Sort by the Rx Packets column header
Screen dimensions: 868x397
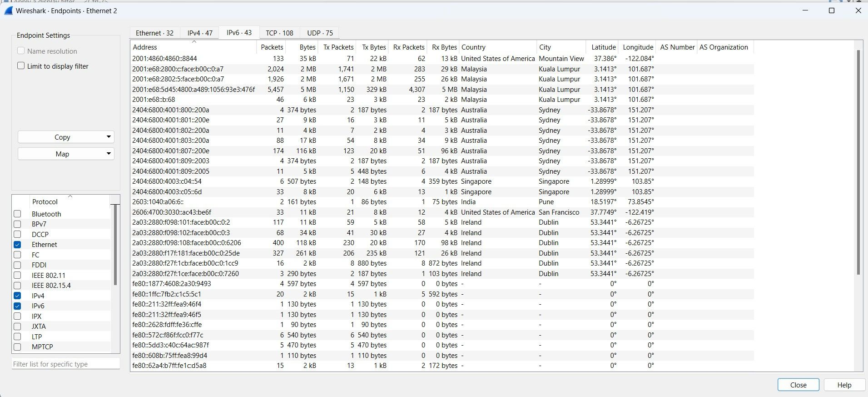tap(408, 47)
